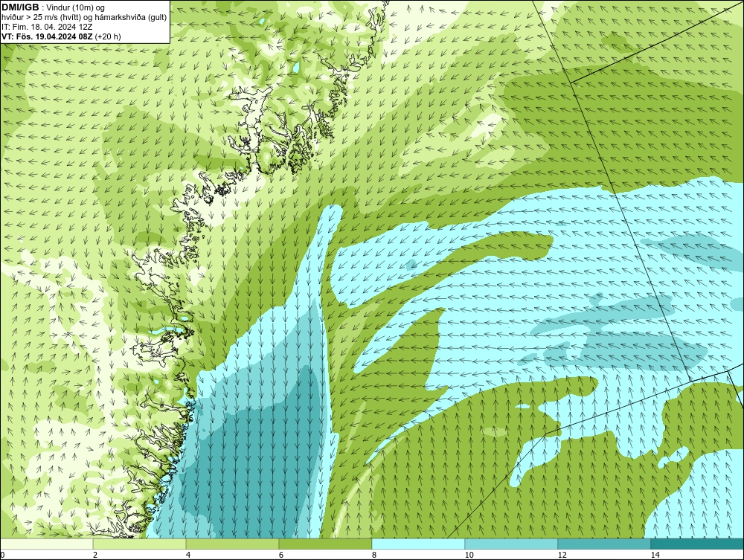
Task: Click the 6–8 m/s olive green legend swatch
Action: [326, 544]
